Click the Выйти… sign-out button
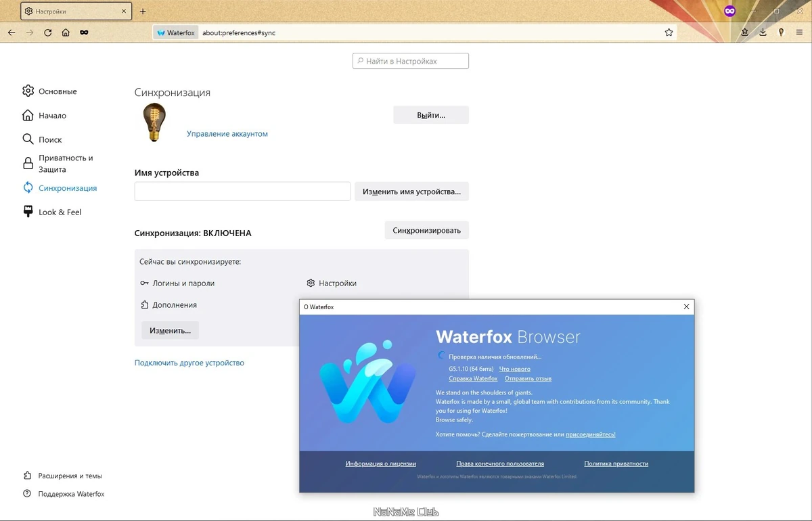The image size is (812, 521). 431,115
